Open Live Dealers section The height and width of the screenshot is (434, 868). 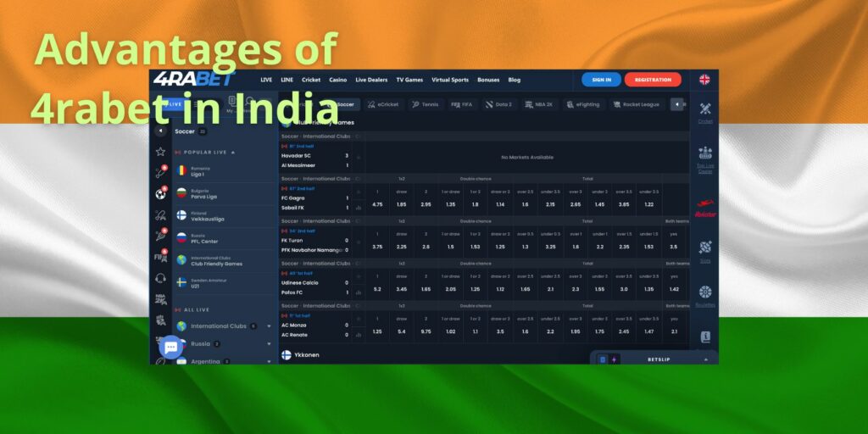[x=371, y=80]
